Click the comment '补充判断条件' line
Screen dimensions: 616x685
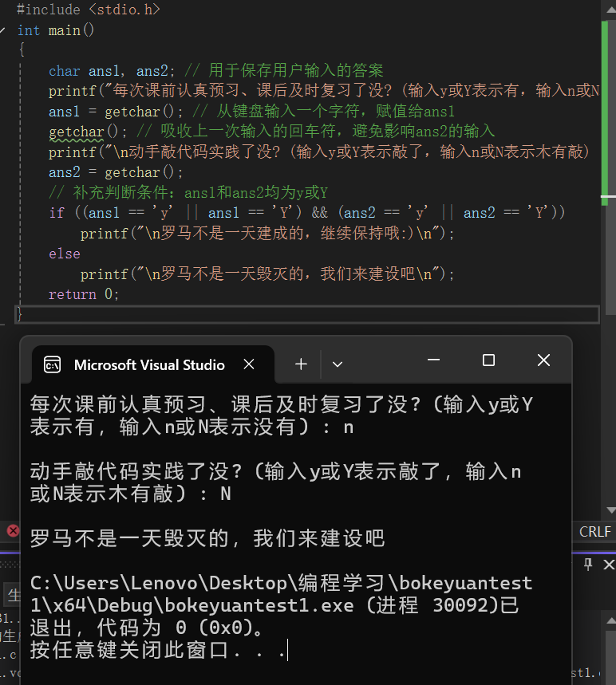188,193
